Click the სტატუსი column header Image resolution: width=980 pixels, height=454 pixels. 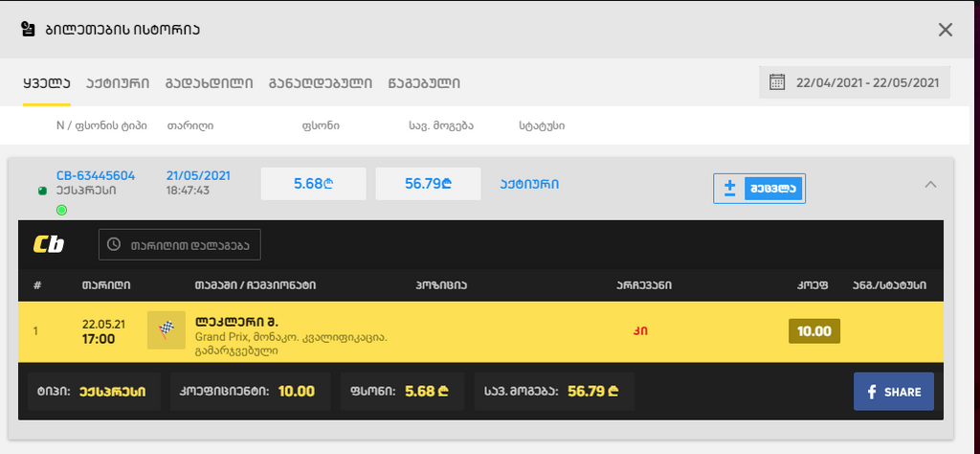coord(542,125)
